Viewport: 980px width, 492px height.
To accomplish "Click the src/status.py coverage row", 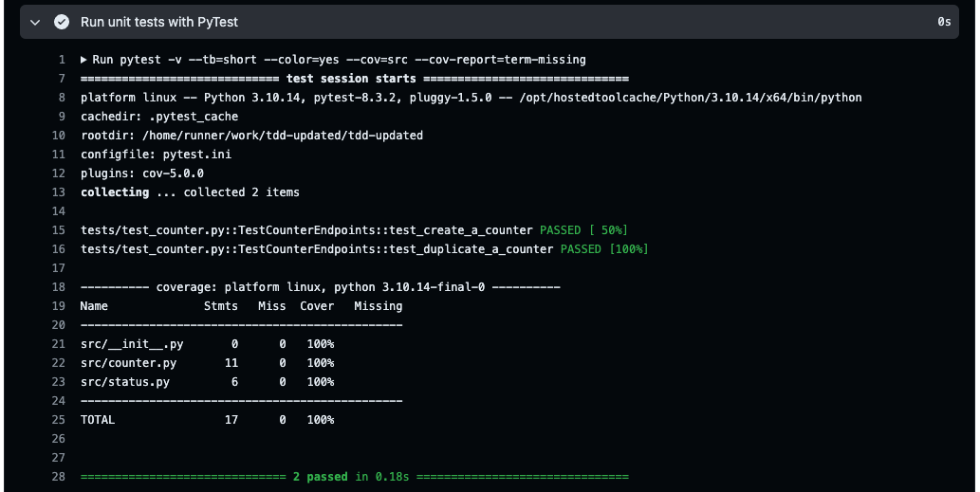I will (x=208, y=381).
